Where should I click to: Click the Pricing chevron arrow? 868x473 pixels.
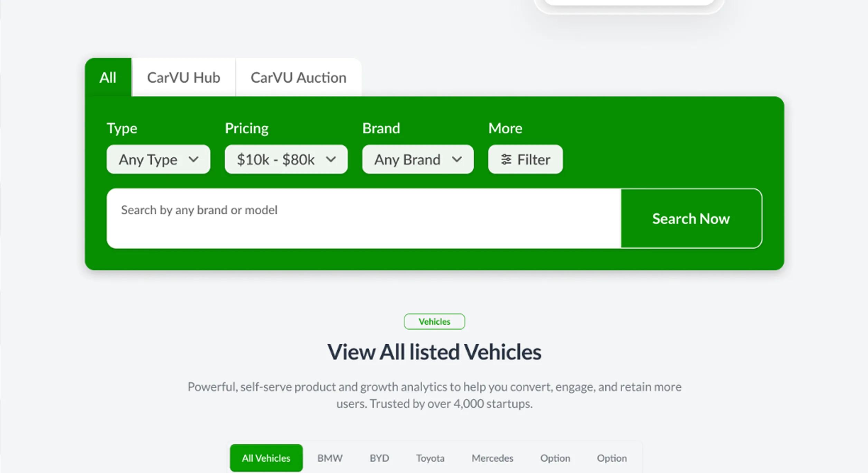(331, 159)
